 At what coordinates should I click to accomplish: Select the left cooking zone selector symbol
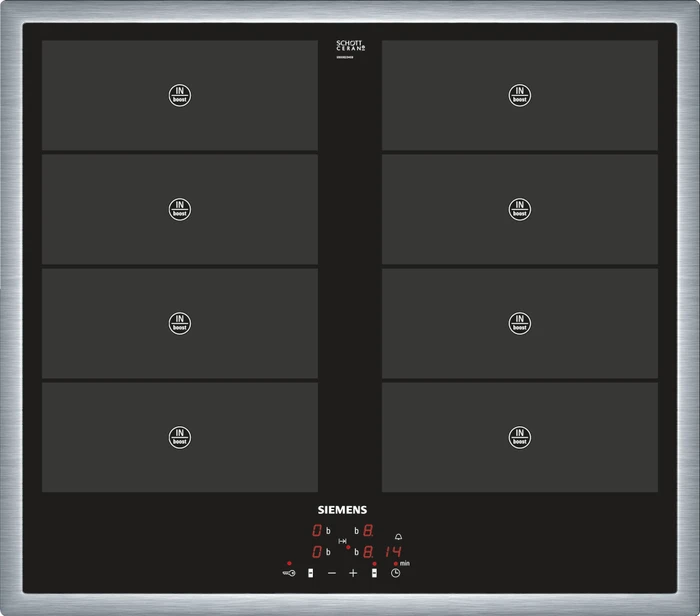point(311,573)
